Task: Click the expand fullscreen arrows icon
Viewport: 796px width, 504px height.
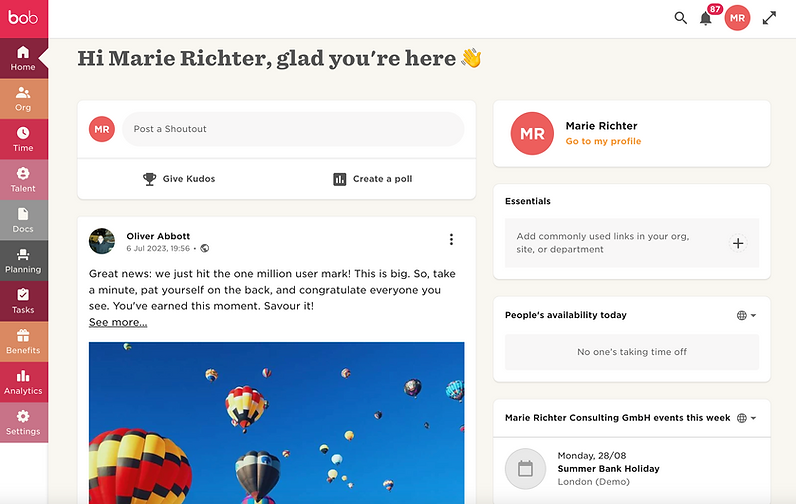Action: click(769, 18)
